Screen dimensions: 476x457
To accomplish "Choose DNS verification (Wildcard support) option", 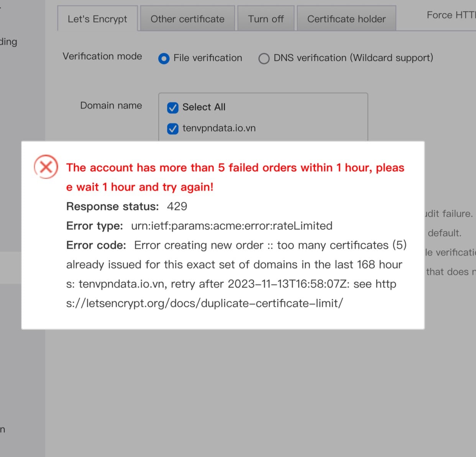I will [x=264, y=59].
